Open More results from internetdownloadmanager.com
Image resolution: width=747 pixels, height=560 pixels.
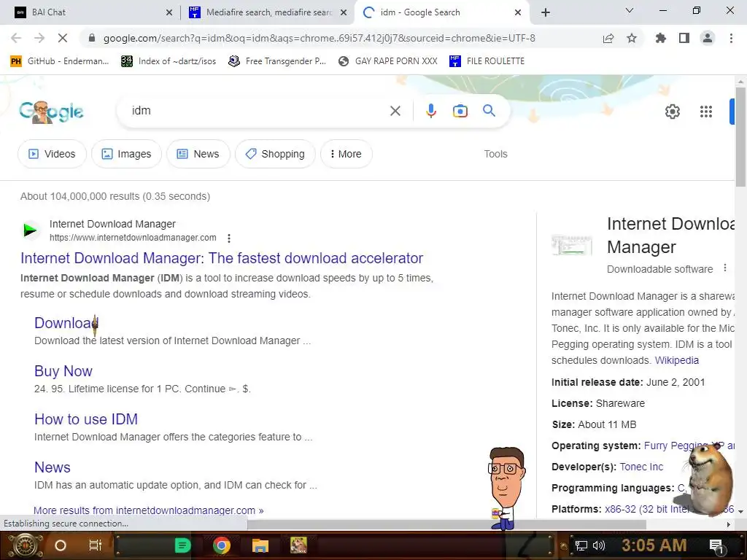coord(148,510)
